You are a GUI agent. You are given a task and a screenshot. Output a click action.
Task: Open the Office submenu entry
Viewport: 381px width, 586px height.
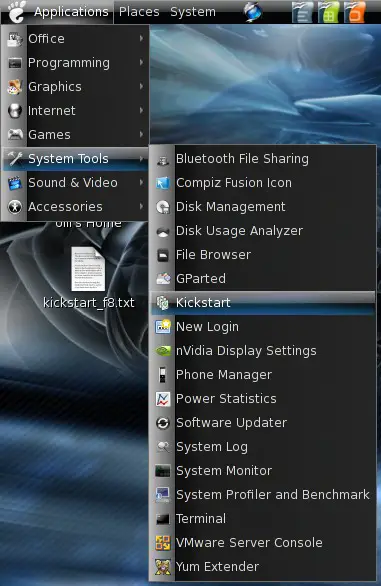(75, 39)
